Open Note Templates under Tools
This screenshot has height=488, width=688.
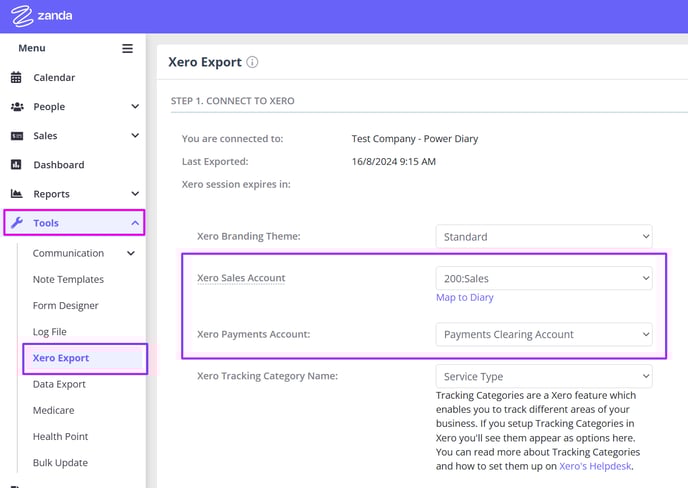(x=68, y=280)
